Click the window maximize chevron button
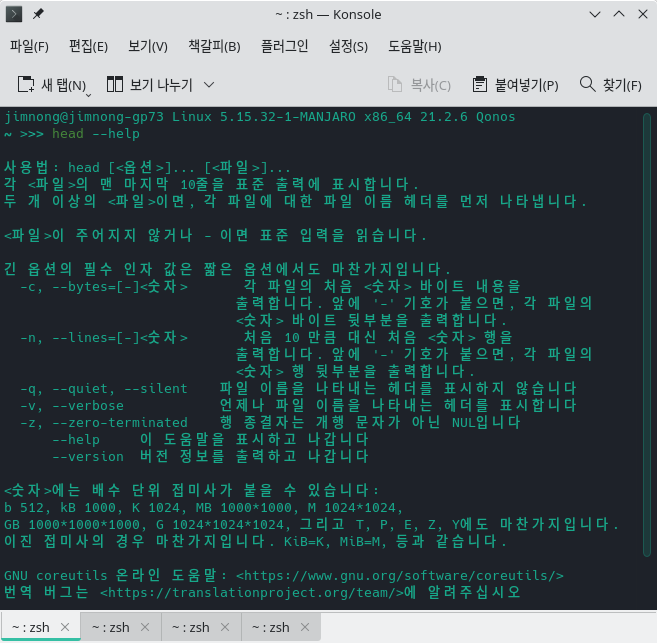Viewport: 657px width, 643px height. 619,14
